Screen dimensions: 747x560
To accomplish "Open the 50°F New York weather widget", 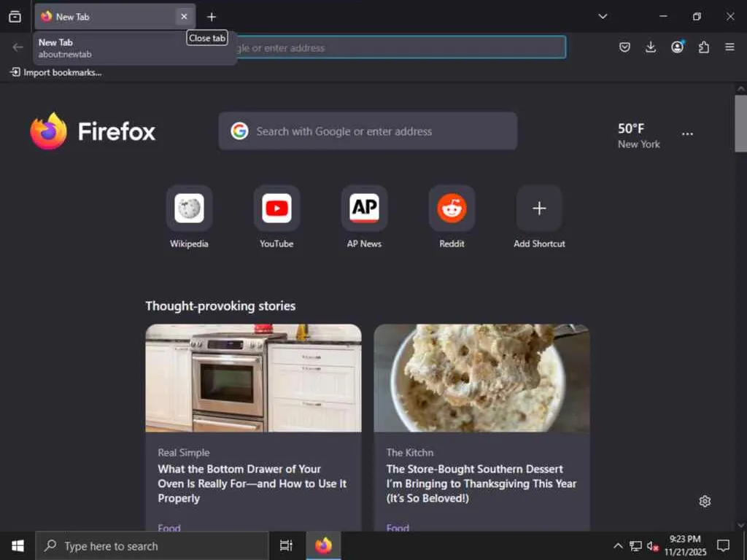I will [x=638, y=135].
